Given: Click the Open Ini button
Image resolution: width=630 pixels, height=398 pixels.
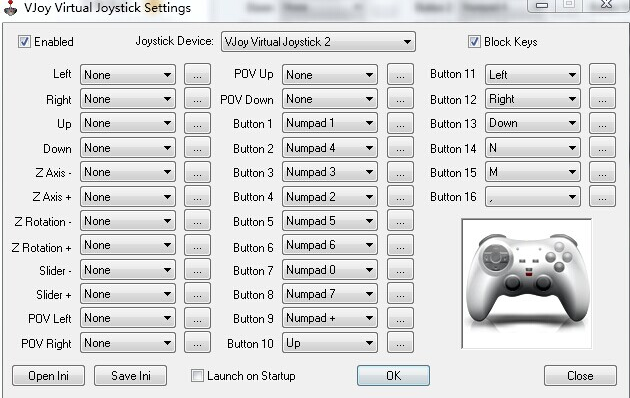Looking at the screenshot, I should pos(49,376).
